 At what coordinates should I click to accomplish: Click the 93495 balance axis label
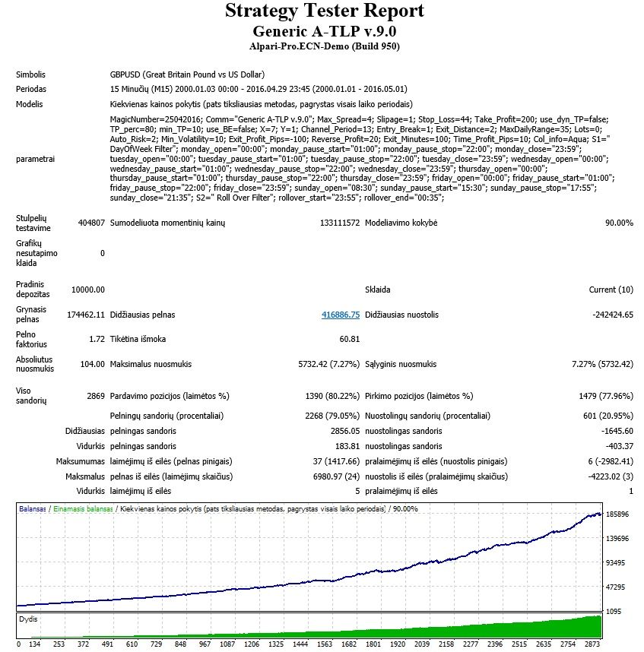tap(615, 562)
